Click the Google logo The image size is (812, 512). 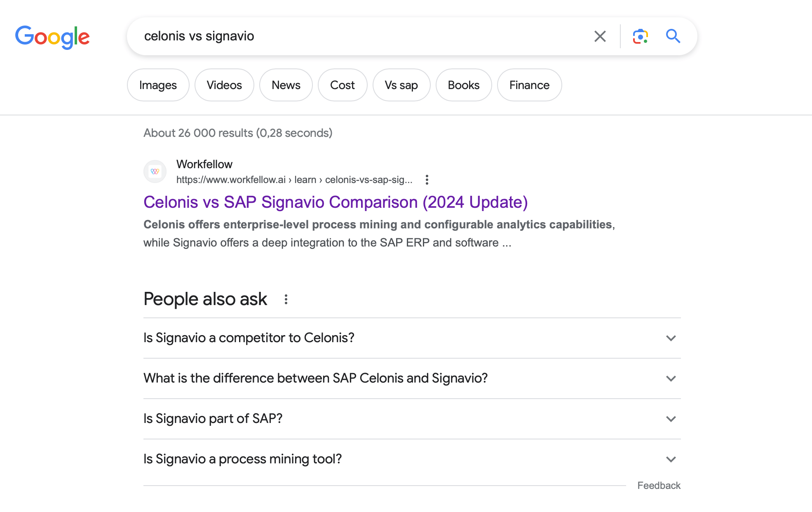coord(52,37)
